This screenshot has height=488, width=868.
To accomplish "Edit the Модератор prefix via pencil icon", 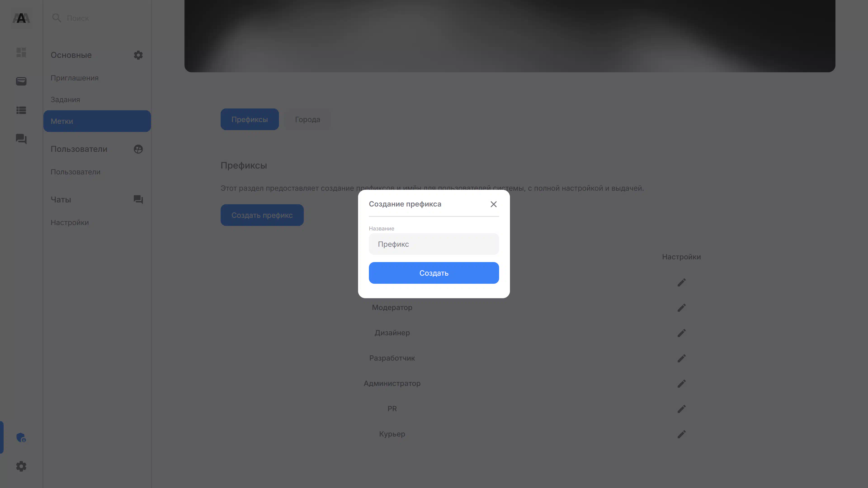I will point(681,307).
